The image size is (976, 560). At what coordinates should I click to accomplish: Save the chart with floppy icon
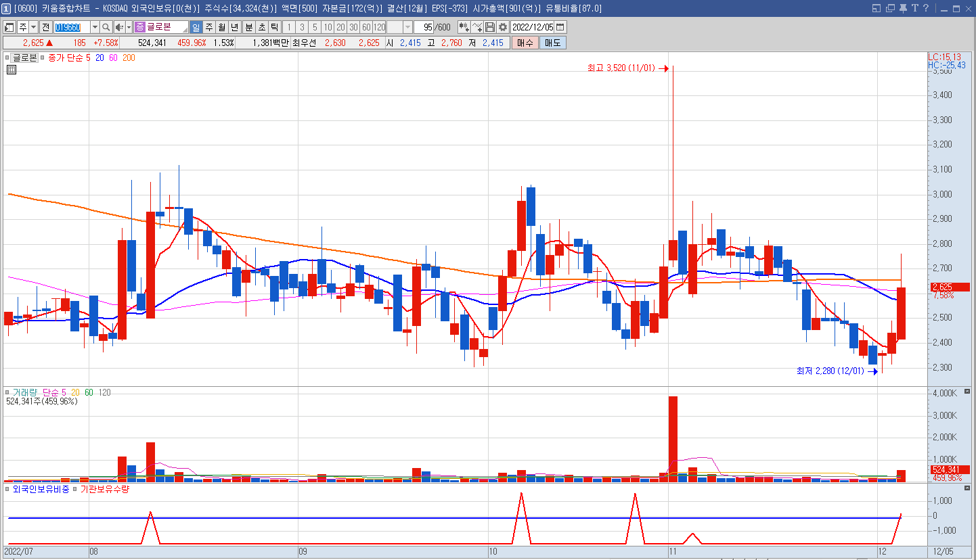pyautogui.click(x=490, y=27)
